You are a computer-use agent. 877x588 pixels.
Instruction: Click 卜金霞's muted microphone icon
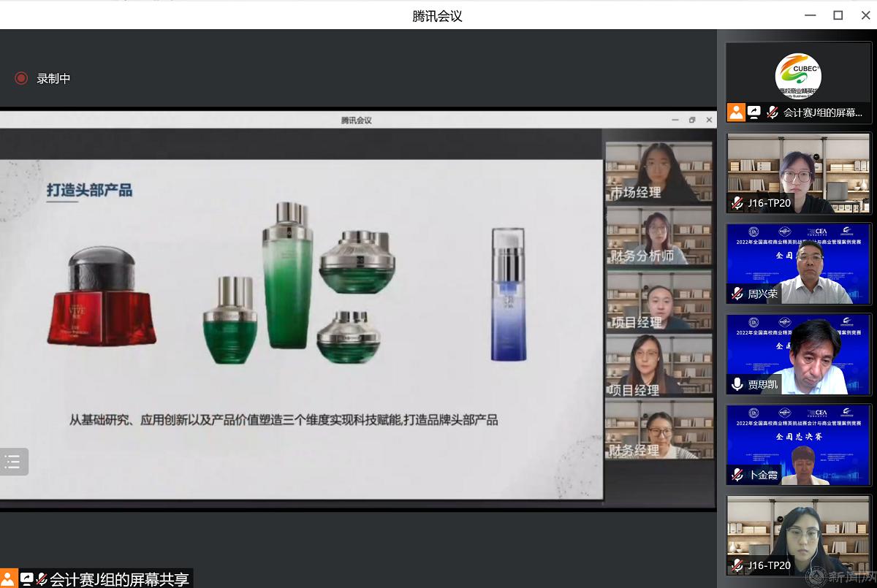point(737,475)
